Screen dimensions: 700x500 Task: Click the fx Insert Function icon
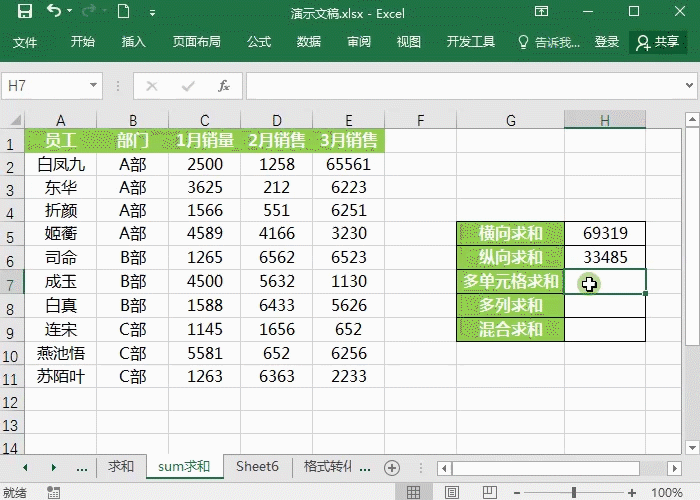224,86
